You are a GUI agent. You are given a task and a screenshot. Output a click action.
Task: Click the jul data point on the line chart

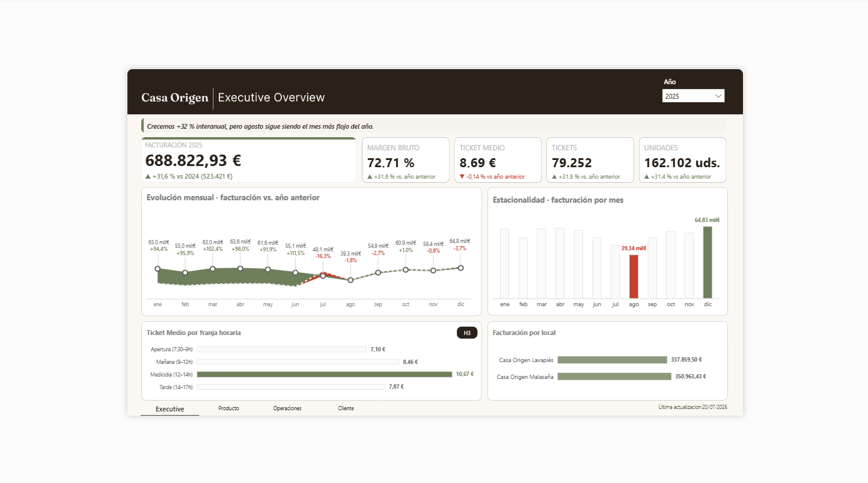tap(323, 275)
